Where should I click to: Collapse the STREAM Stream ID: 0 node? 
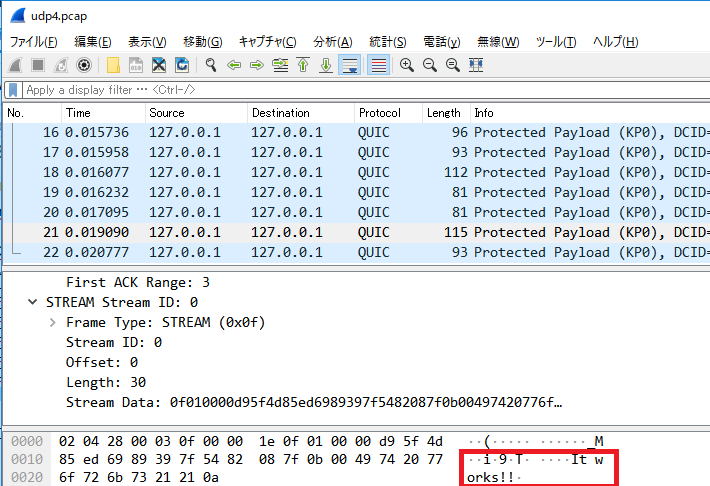[x=33, y=302]
